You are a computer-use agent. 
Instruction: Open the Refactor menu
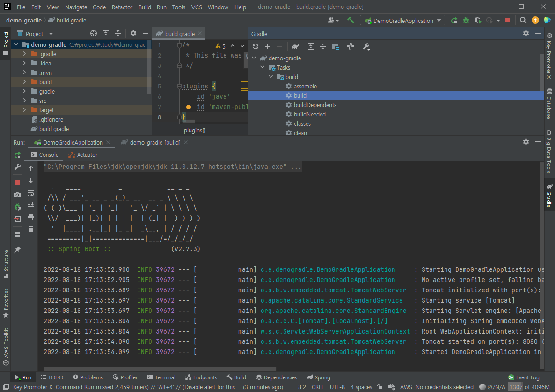point(122,7)
